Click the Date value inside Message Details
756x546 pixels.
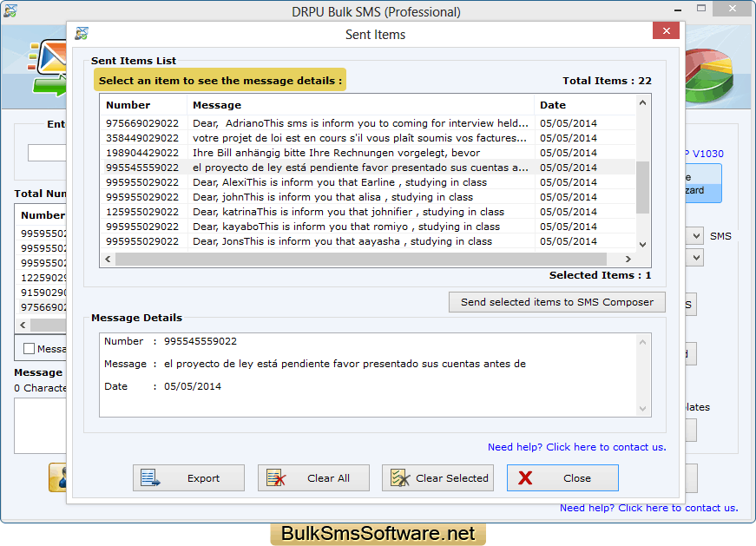tap(193, 386)
